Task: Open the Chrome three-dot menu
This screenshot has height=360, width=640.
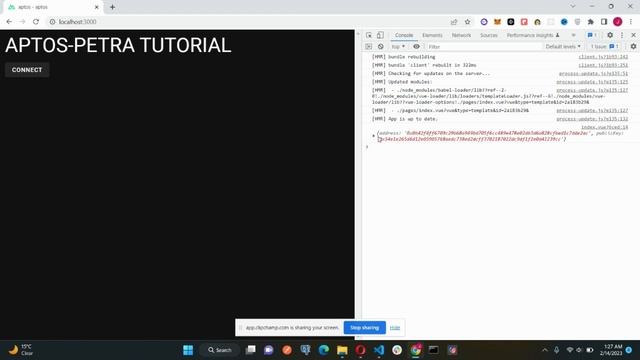Action: tap(631, 22)
